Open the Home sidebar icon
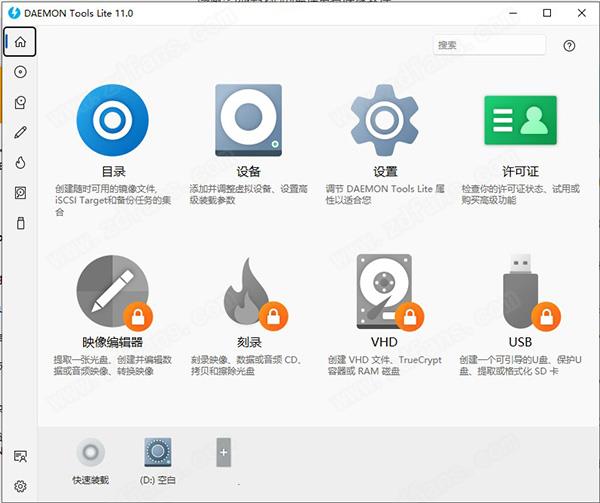This screenshot has height=503, width=600. [20, 42]
